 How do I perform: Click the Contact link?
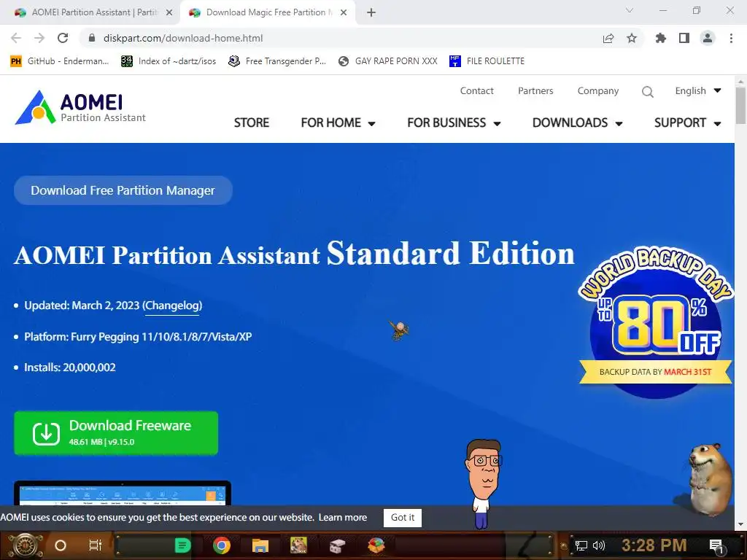pos(477,91)
